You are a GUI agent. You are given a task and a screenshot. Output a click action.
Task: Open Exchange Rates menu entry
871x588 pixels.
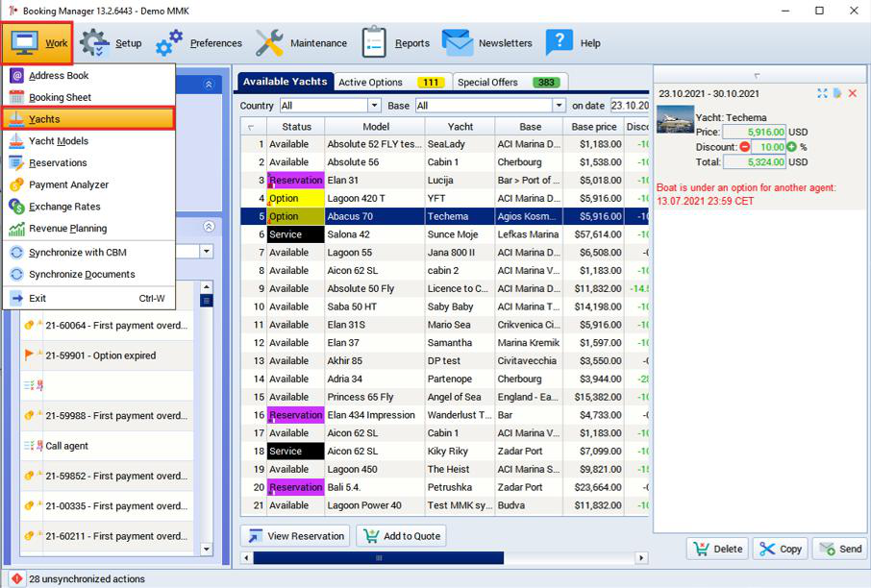[88, 207]
